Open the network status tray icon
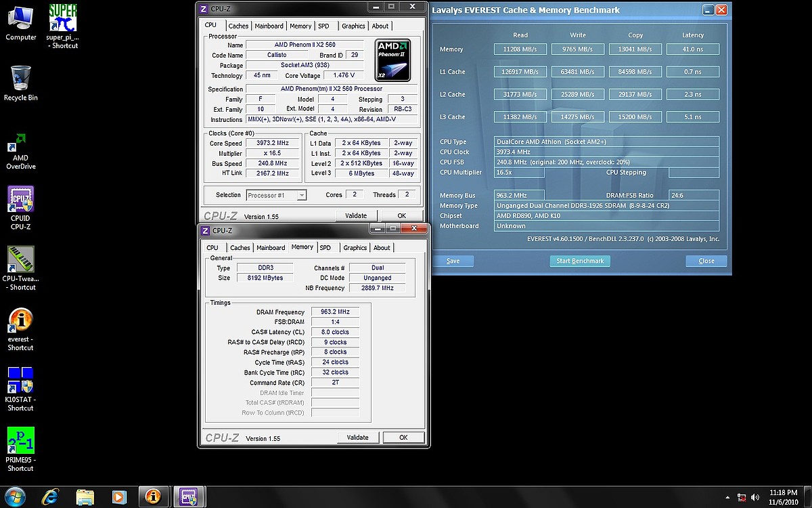The height and width of the screenshot is (508, 812). [741, 496]
